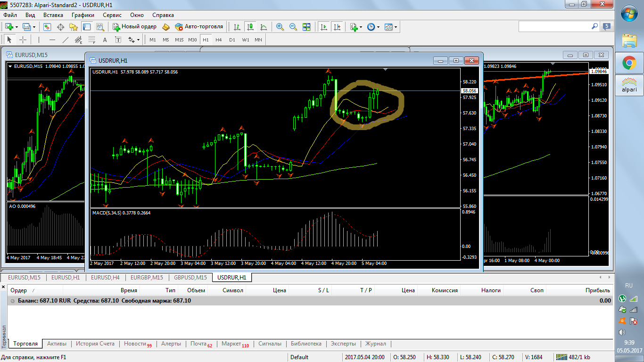This screenshot has width=644, height=362.
Task: Open the Новости terminal tab
Action: click(x=138, y=344)
